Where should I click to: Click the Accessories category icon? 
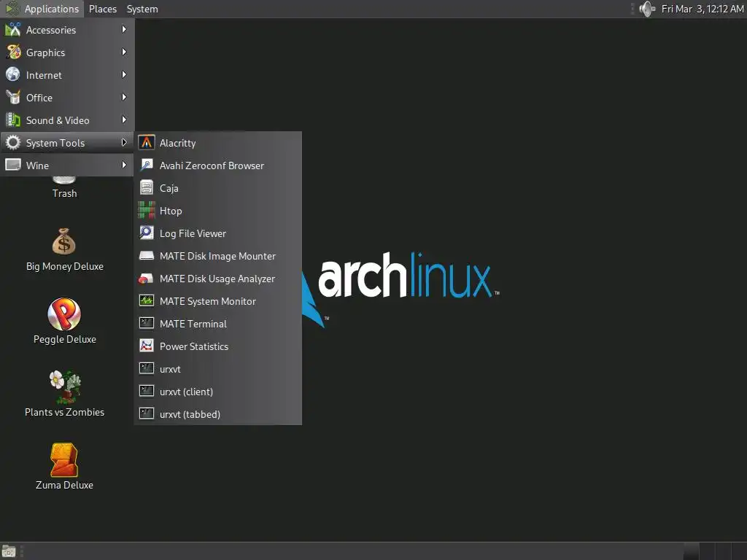[13, 29]
